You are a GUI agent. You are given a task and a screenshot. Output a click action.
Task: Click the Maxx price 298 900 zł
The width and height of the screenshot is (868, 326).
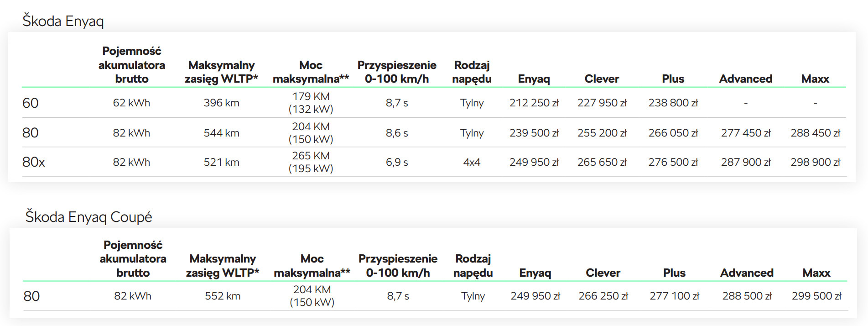click(x=815, y=162)
